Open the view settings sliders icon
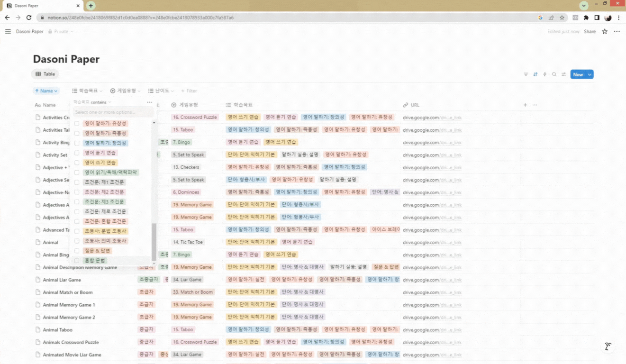The height and width of the screenshot is (364, 626). [x=563, y=74]
